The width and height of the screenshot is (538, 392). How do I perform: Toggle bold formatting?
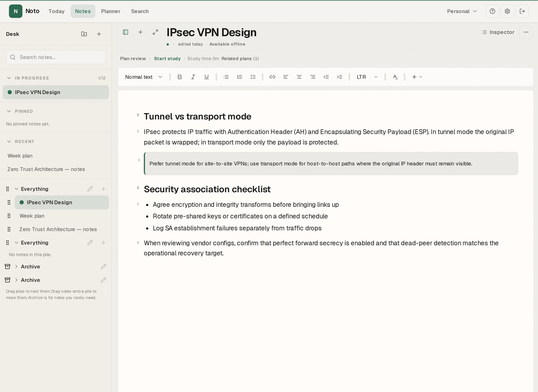coord(180,77)
